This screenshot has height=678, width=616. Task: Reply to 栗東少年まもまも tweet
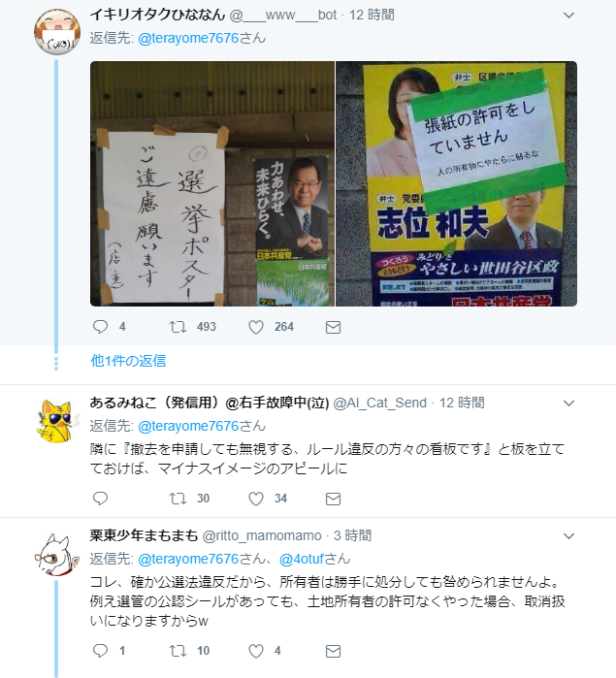[x=100, y=650]
